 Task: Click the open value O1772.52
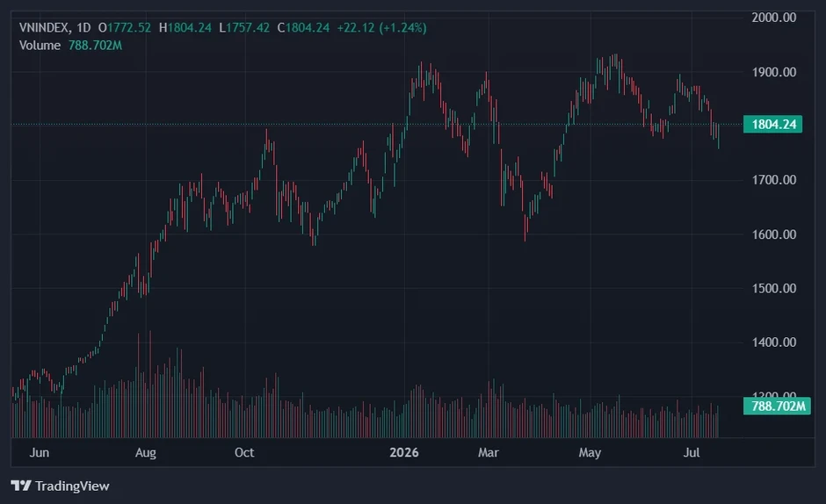coord(125,27)
